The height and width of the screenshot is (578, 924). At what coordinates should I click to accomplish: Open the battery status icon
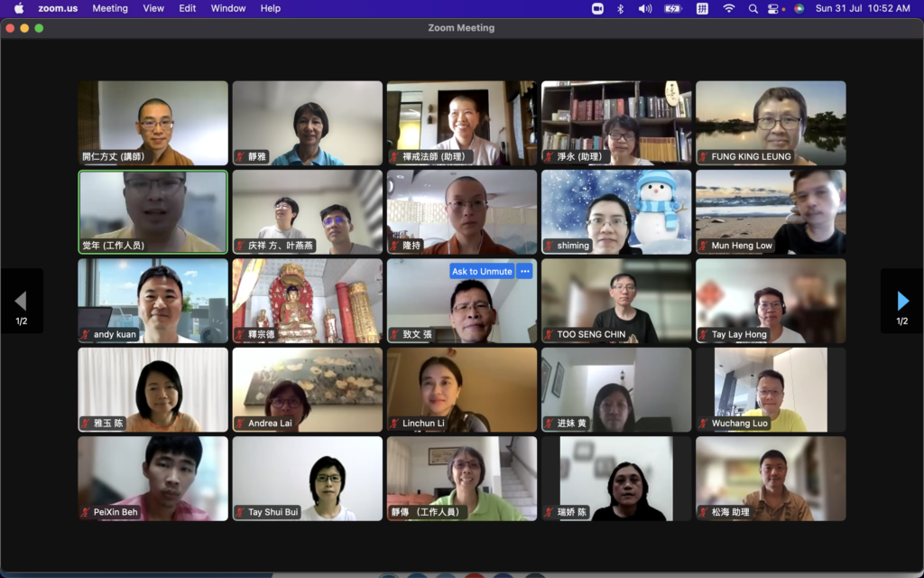(x=673, y=8)
